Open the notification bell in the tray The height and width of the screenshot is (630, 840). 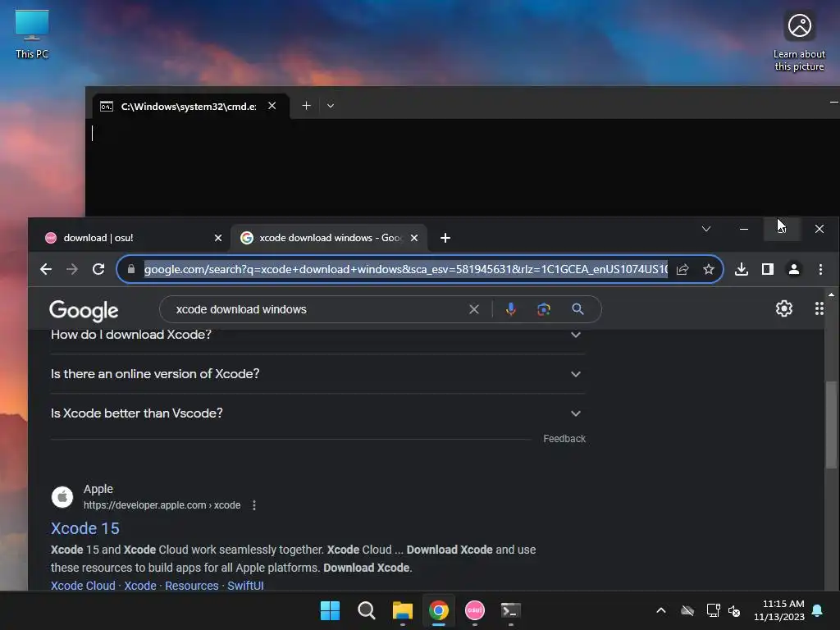818,610
